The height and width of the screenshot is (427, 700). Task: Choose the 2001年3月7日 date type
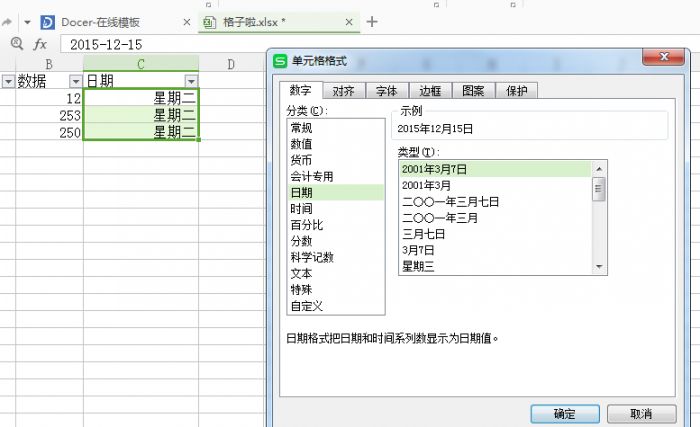pyautogui.click(x=496, y=169)
